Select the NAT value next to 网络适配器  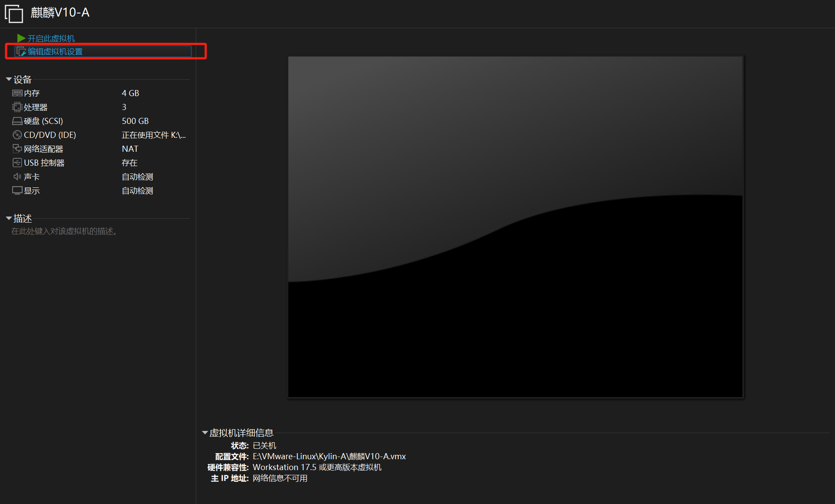point(130,148)
